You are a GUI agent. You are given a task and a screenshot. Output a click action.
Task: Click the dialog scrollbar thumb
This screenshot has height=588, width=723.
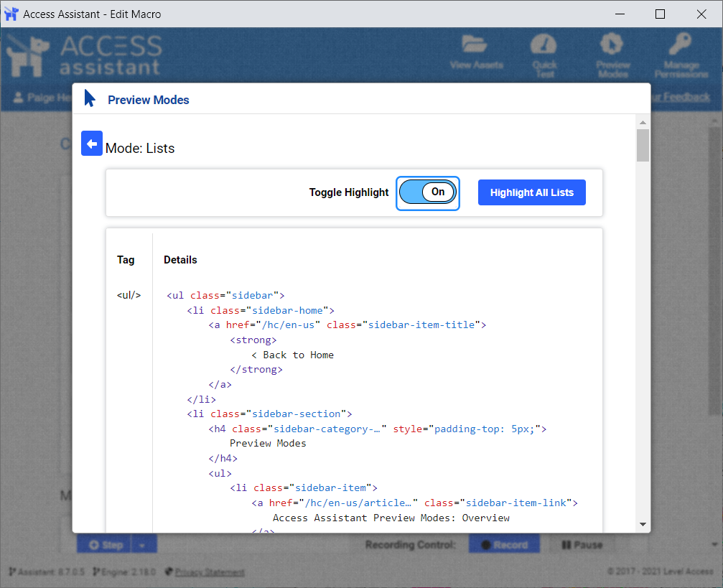tap(643, 145)
